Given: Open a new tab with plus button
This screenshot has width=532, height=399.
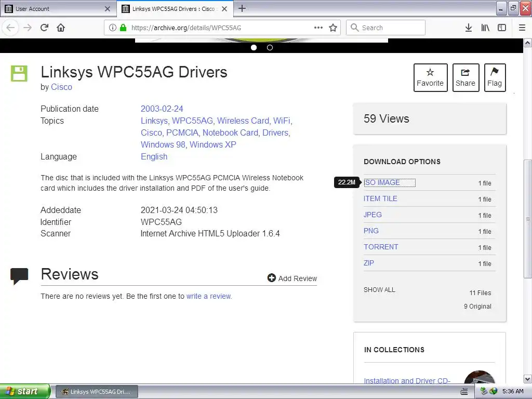Looking at the screenshot, I should (242, 8).
